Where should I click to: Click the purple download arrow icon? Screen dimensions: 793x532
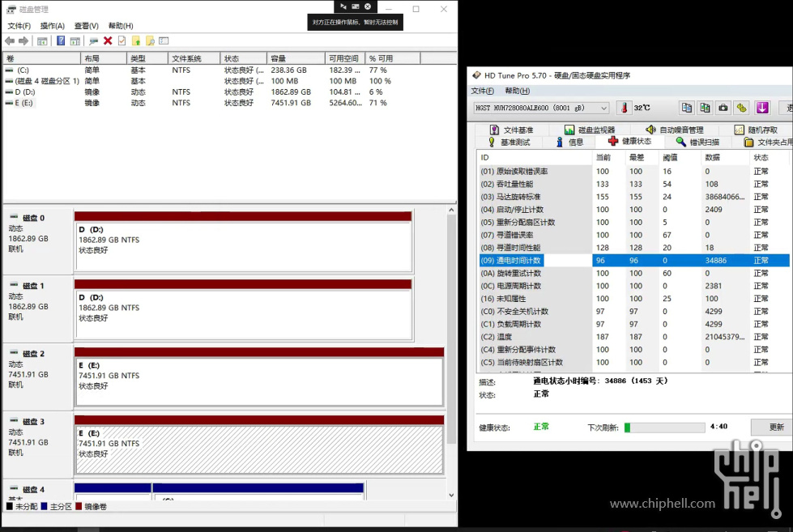click(762, 108)
